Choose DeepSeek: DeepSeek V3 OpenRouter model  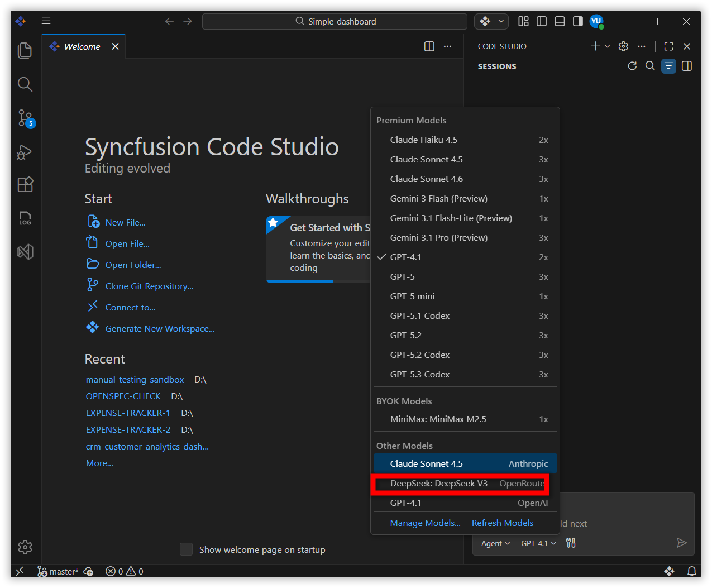[x=465, y=484]
